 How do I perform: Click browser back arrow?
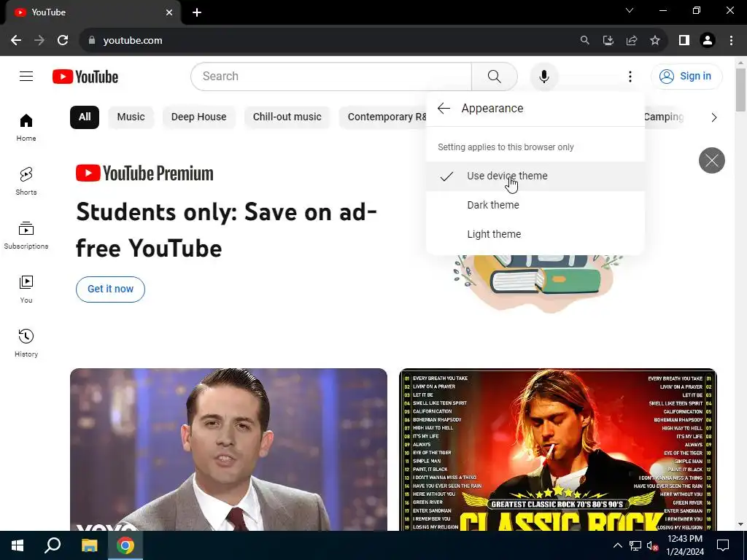click(16, 41)
